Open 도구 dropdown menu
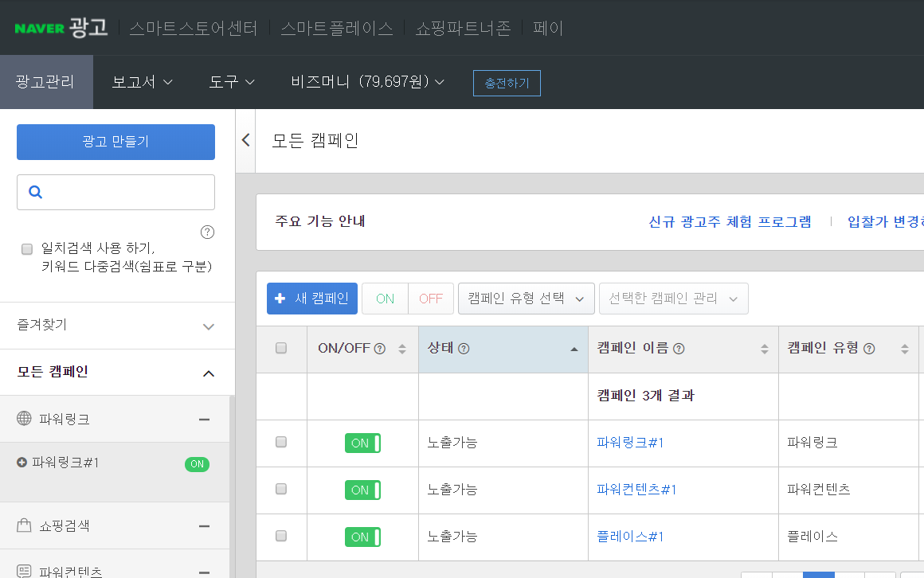924x578 pixels. [232, 82]
